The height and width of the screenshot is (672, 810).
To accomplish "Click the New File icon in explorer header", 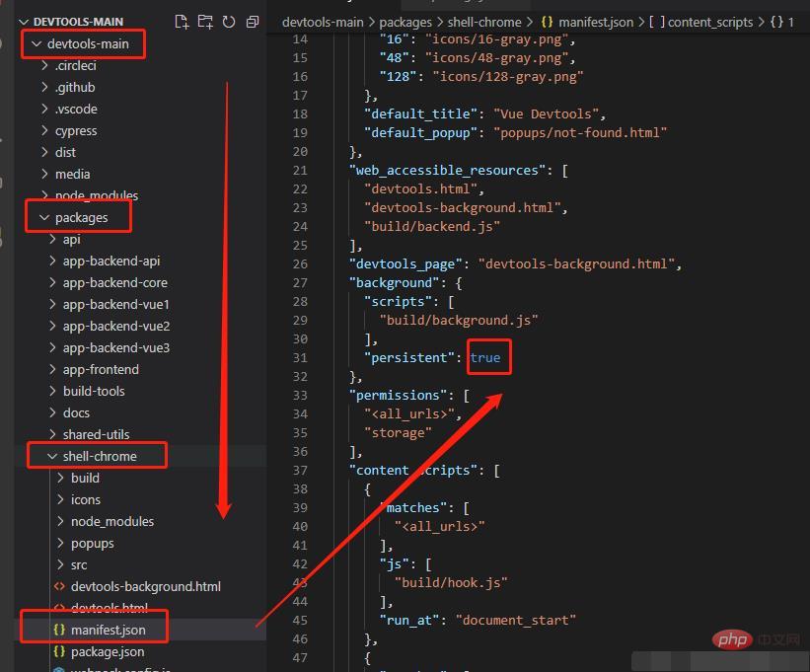I will (x=182, y=23).
